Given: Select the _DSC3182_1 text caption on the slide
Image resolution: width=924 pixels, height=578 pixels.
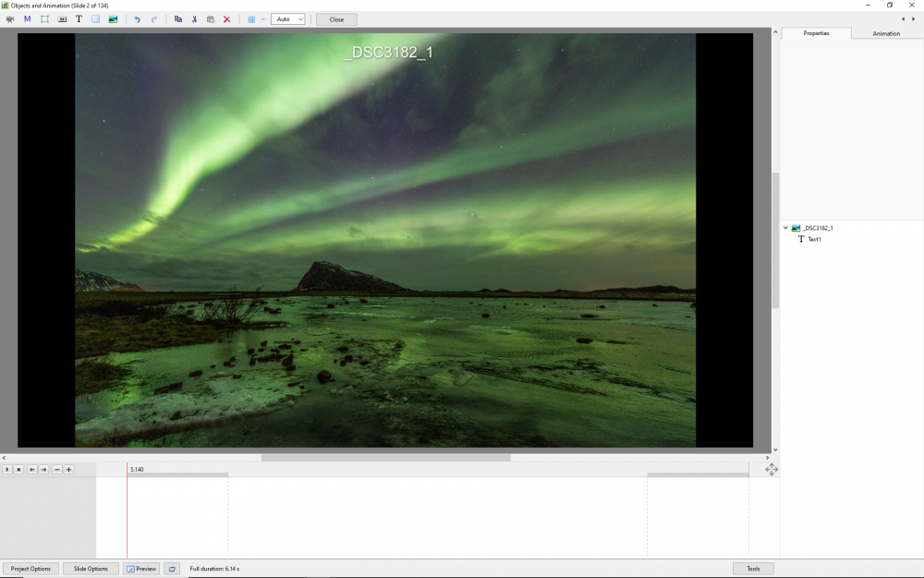Looking at the screenshot, I should pos(388,53).
